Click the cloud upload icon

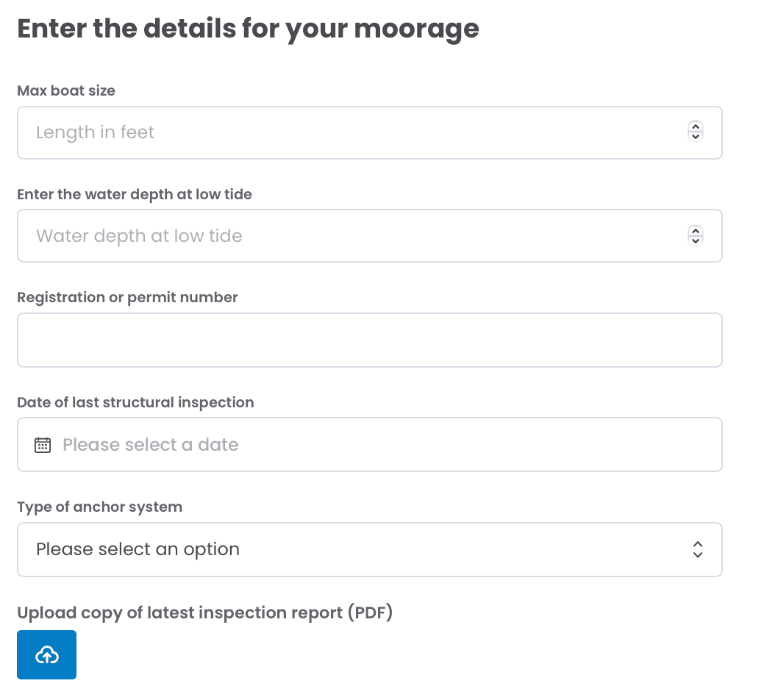46,654
